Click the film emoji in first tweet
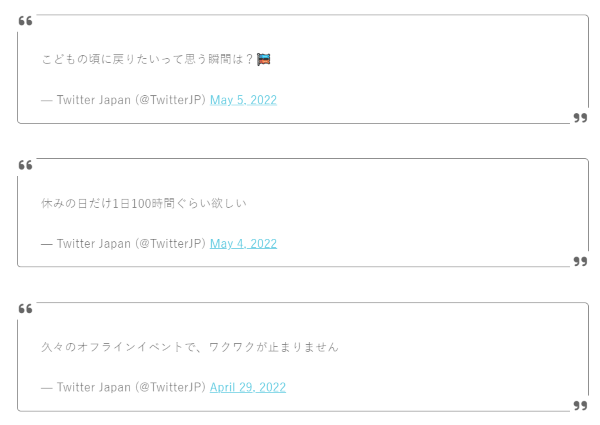This screenshot has width=600, height=425. coord(264,59)
